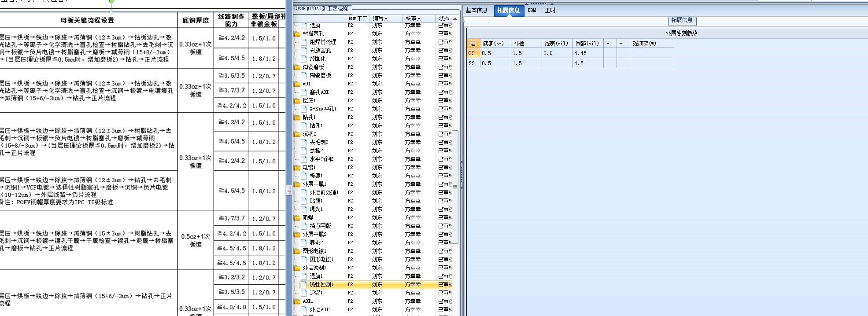Click the document icon beside 贴膜1

(x=304, y=201)
